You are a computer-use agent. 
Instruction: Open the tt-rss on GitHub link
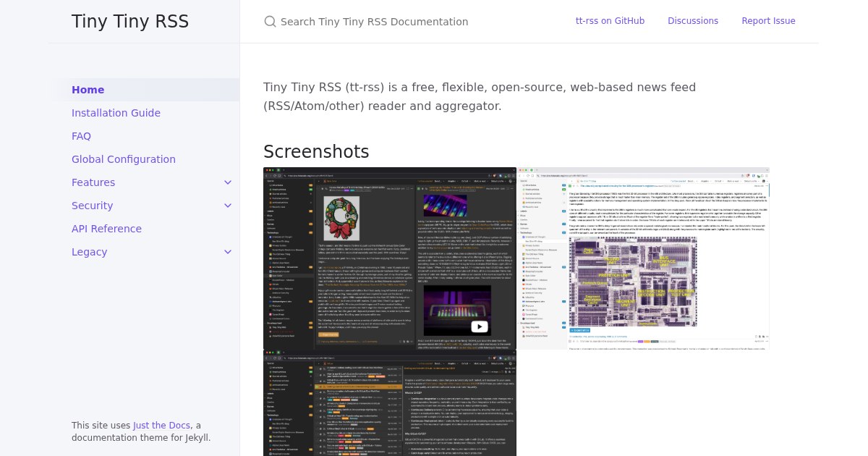pos(610,21)
